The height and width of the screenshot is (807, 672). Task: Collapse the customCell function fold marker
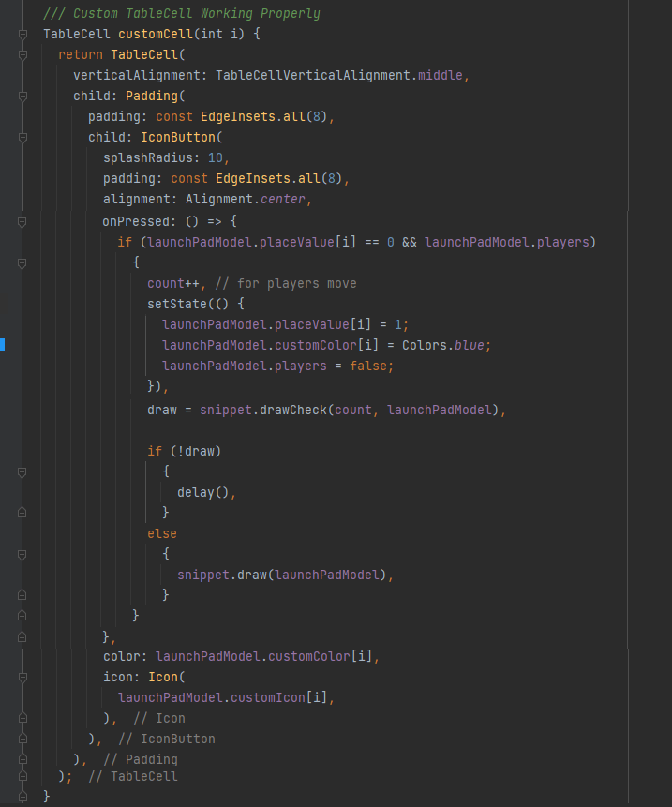(x=23, y=35)
